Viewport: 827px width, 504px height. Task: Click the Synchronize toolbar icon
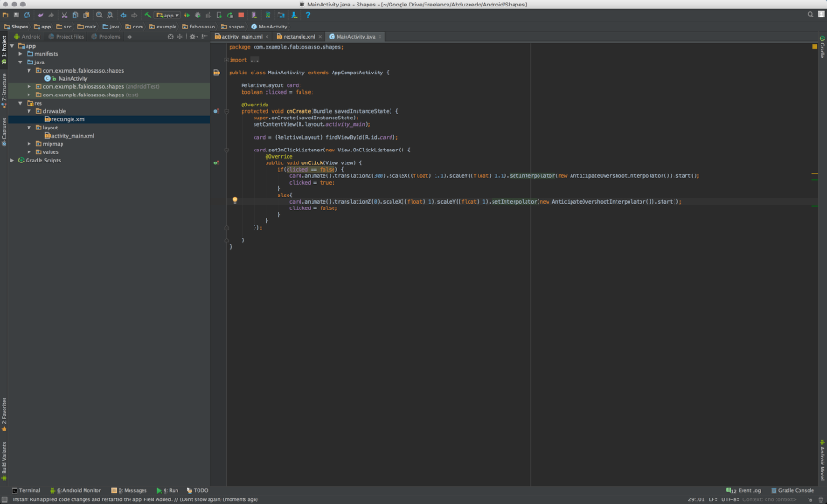pyautogui.click(x=27, y=16)
